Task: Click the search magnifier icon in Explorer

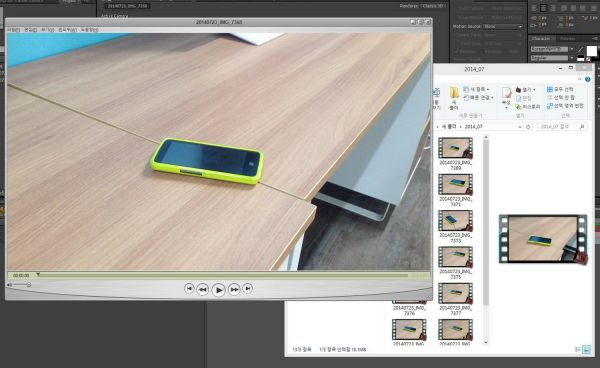Action: click(582, 127)
